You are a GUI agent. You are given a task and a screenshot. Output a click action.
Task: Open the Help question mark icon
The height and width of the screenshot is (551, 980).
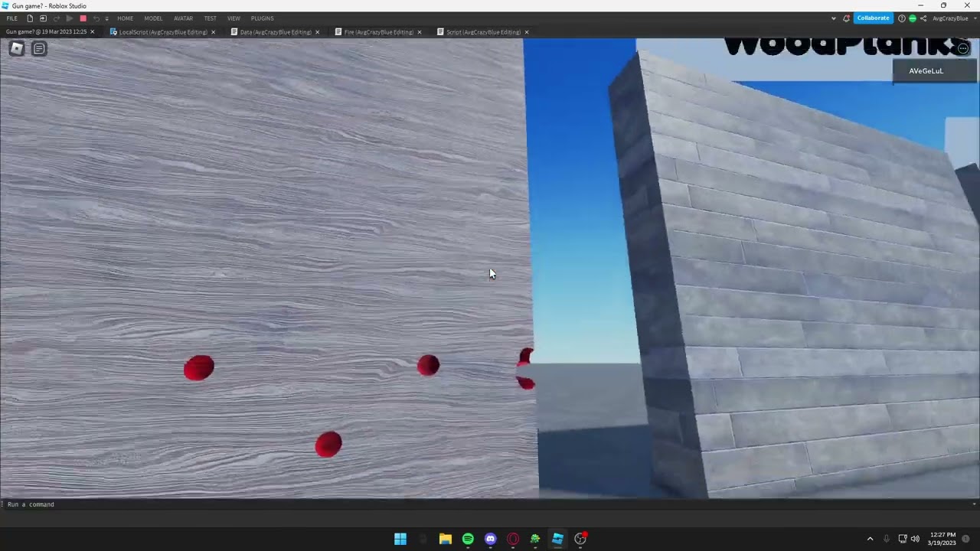[901, 18]
